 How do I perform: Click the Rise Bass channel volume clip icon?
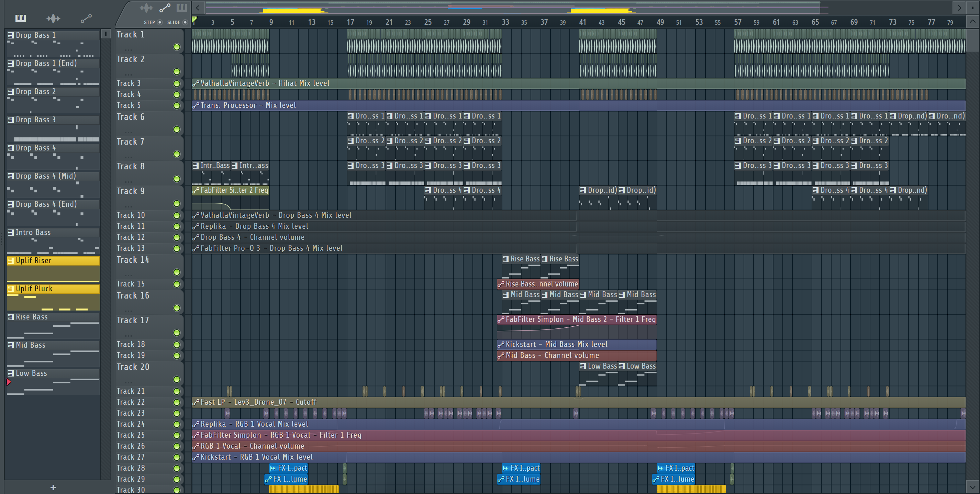point(501,284)
